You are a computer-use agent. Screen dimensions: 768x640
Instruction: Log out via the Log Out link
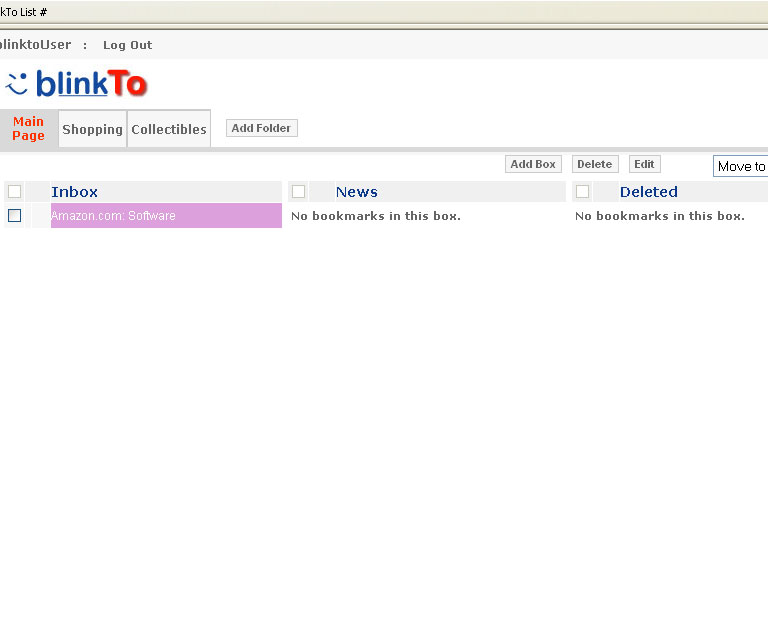pyautogui.click(x=127, y=45)
